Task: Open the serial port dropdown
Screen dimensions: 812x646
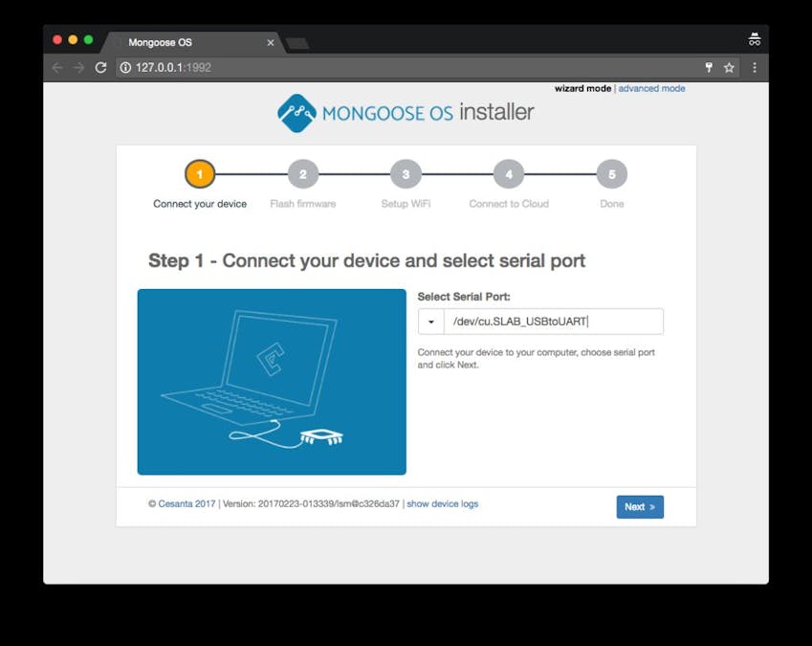Action: coord(430,322)
